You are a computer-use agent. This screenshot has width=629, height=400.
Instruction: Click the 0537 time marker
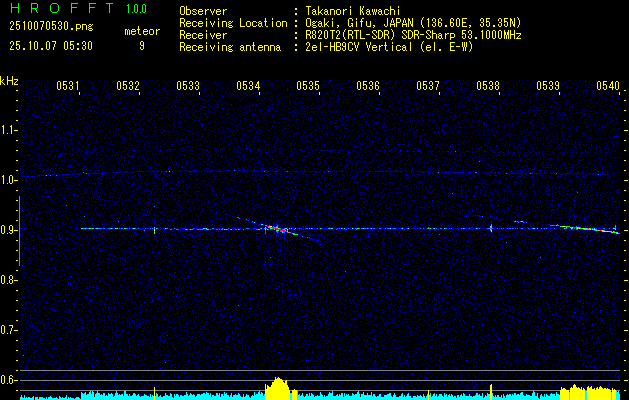pyautogui.click(x=427, y=85)
